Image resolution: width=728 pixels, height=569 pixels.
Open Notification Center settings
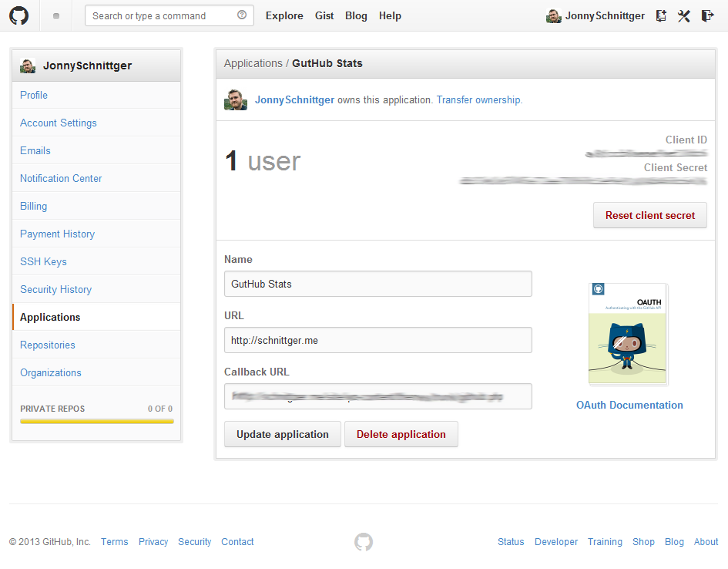click(x=96, y=178)
